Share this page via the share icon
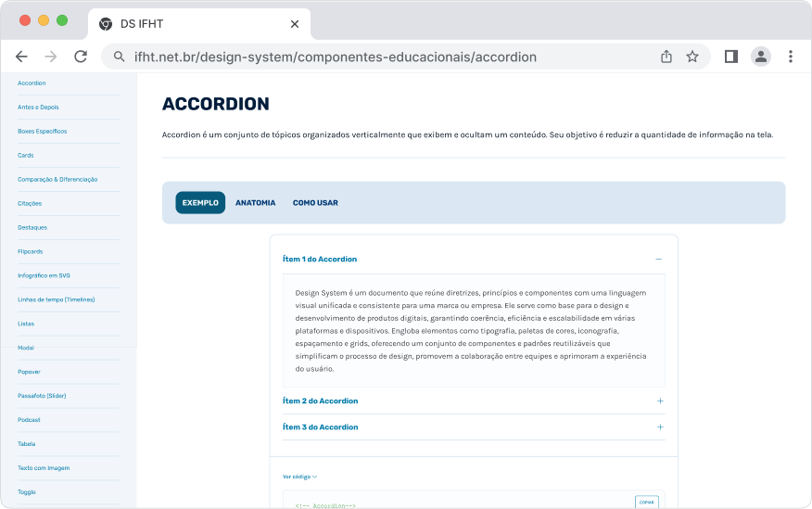The width and height of the screenshot is (812, 509). (x=666, y=57)
